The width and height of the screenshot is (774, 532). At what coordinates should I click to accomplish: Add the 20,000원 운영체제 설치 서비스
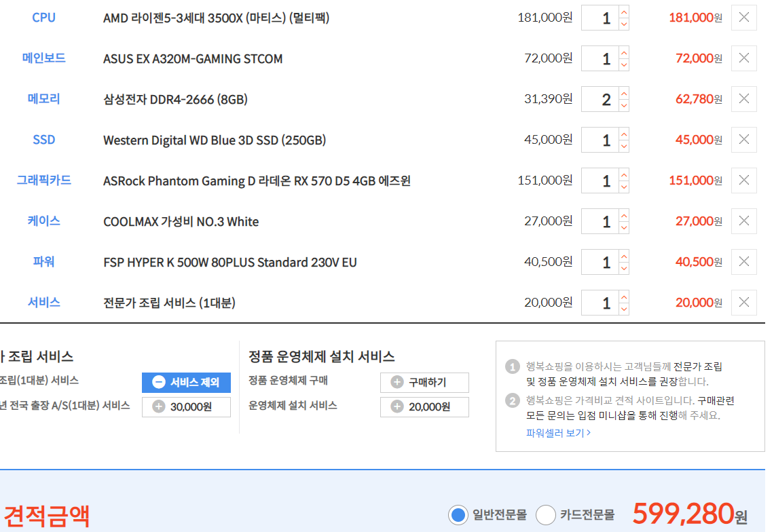coord(424,407)
